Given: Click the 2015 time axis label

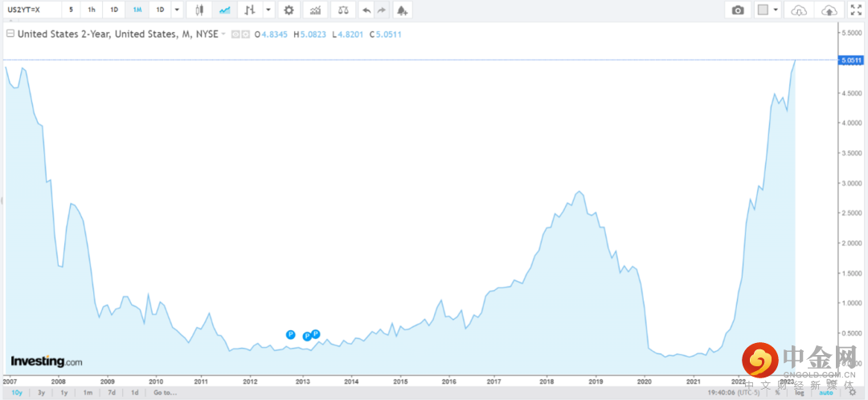Looking at the screenshot, I should pyautogui.click(x=401, y=382).
